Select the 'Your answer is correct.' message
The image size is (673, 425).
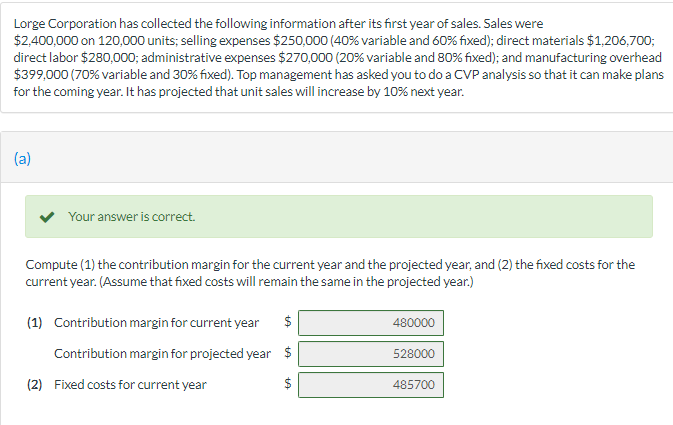(x=131, y=217)
